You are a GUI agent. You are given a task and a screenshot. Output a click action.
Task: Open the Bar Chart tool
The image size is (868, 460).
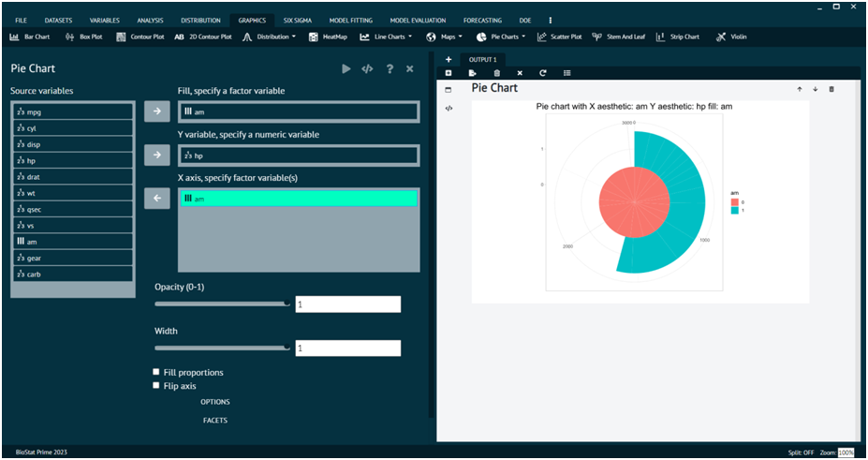[30, 37]
